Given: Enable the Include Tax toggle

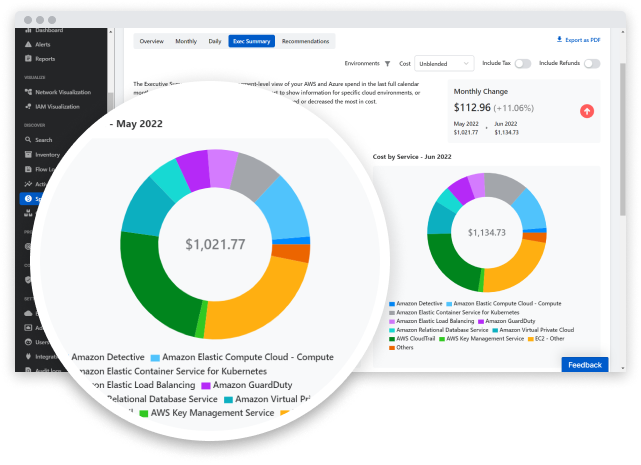Looking at the screenshot, I should pyautogui.click(x=522, y=63).
